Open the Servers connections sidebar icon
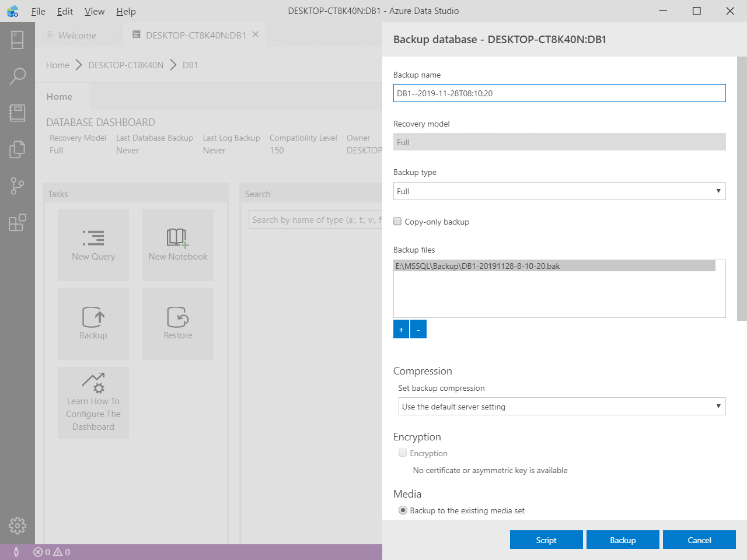 [x=18, y=40]
